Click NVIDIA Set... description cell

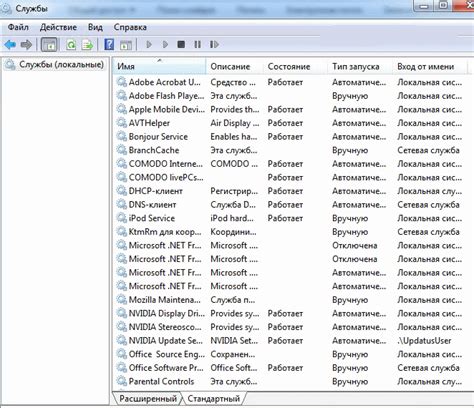point(234,341)
